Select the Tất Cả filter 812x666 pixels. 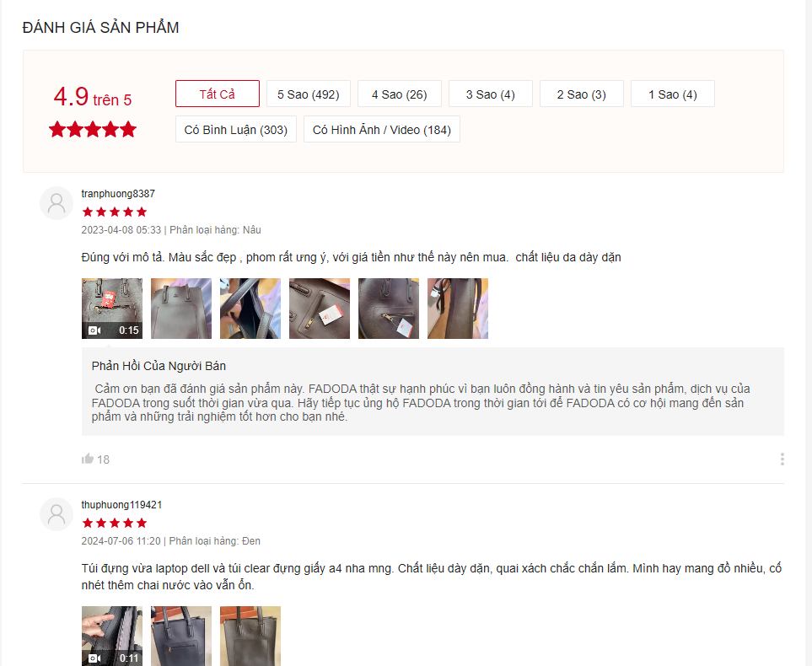tap(218, 94)
